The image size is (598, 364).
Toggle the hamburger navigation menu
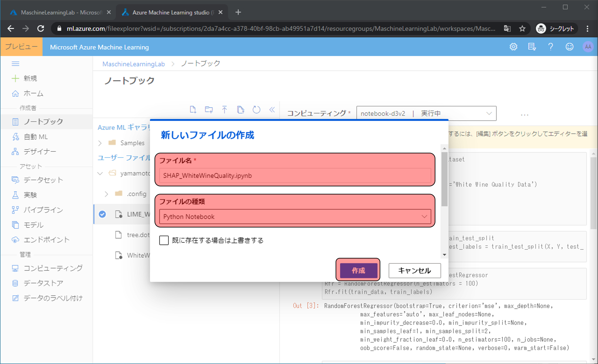15,64
